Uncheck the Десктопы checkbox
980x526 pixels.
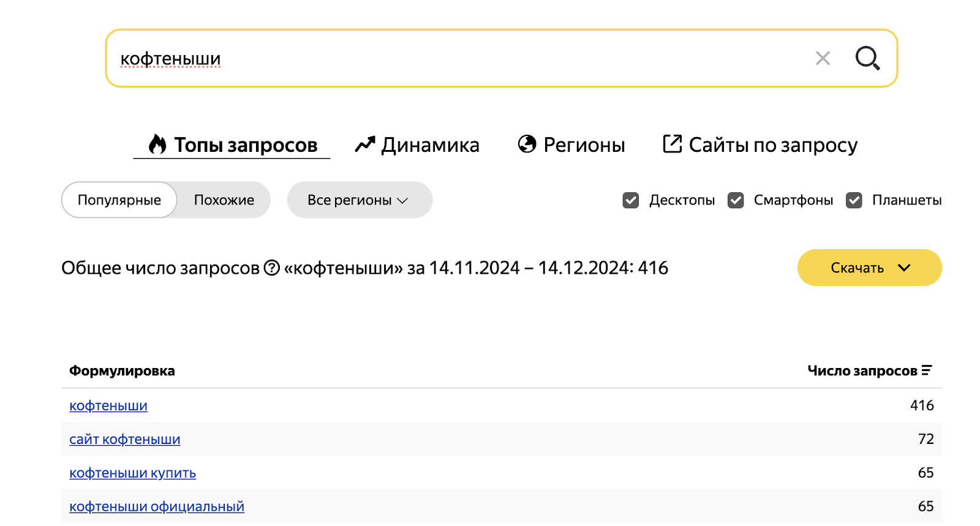(631, 200)
